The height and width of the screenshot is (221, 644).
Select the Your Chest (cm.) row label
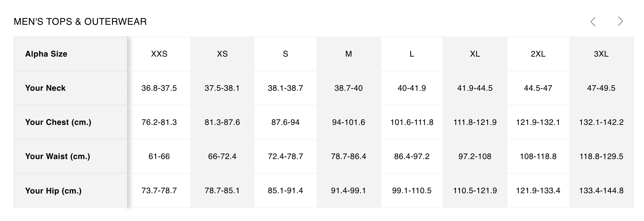click(58, 122)
